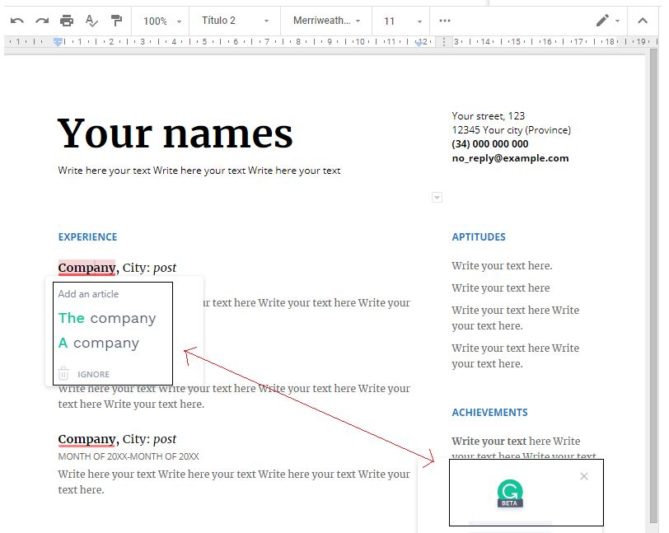Choose "A company" suggestion
This screenshot has width=669, height=533.
click(x=99, y=343)
